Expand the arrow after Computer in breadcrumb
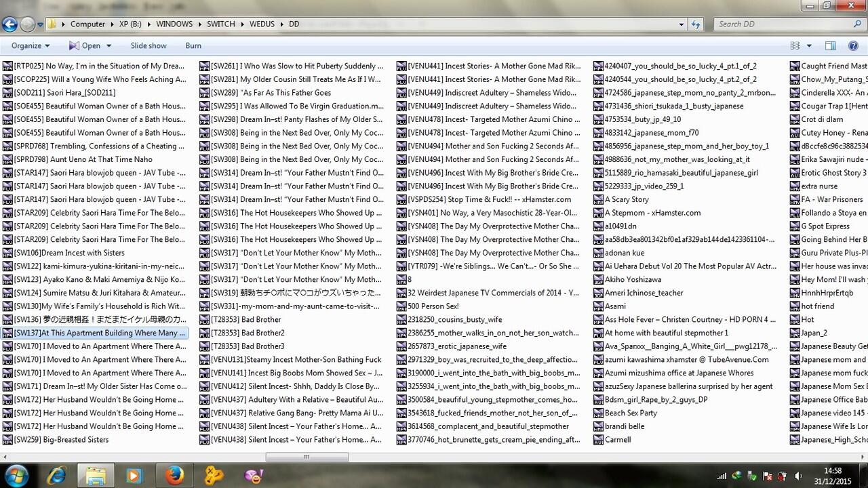868x488 pixels. point(113,24)
